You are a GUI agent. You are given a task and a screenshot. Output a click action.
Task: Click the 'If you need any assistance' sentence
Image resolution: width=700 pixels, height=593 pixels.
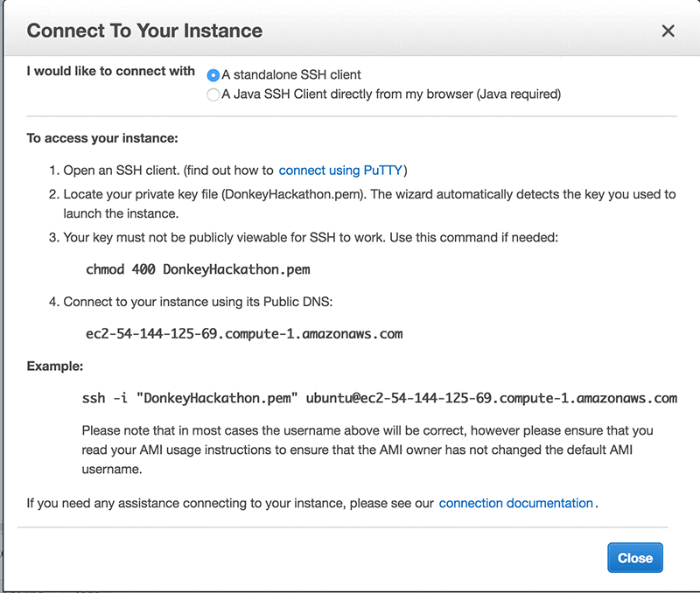click(230, 503)
